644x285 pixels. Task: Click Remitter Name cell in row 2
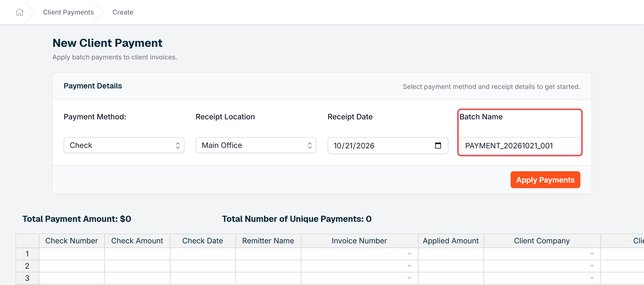point(268,266)
